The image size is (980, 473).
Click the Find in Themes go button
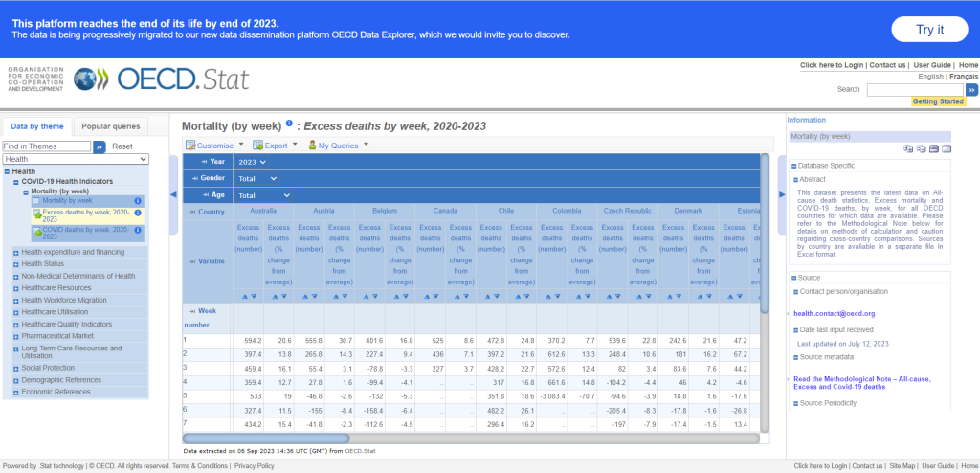[x=99, y=146]
